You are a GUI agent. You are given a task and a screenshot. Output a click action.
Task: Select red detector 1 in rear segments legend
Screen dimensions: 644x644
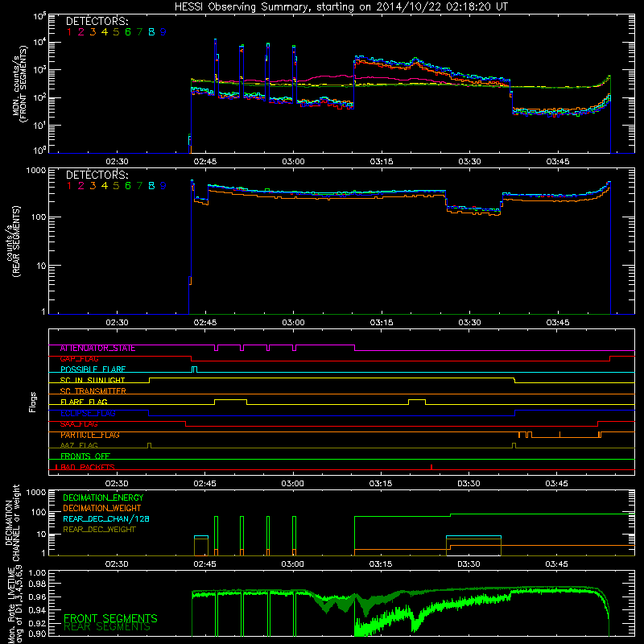69,186
